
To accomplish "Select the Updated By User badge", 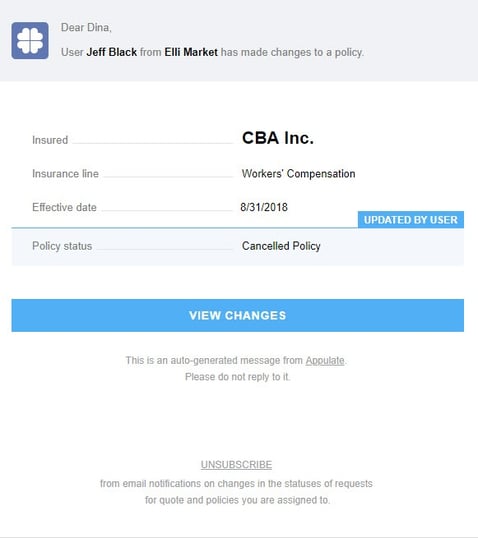I will coord(411,220).
